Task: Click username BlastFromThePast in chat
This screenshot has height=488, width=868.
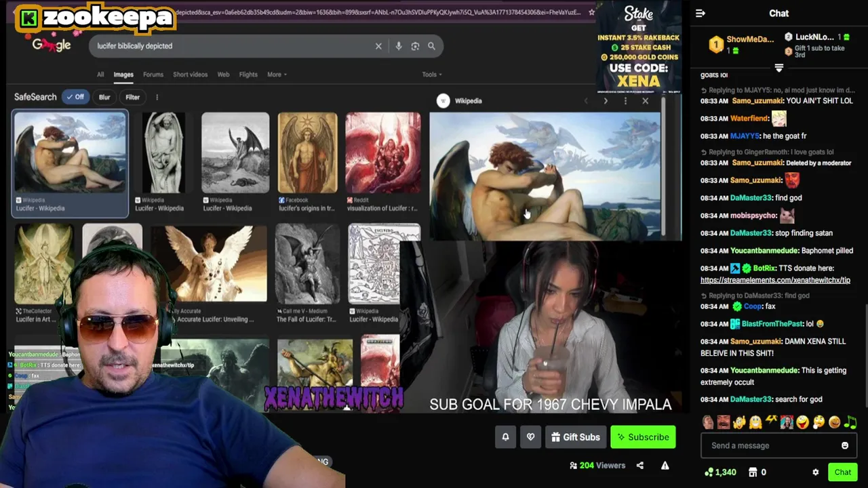Action: pos(772,324)
